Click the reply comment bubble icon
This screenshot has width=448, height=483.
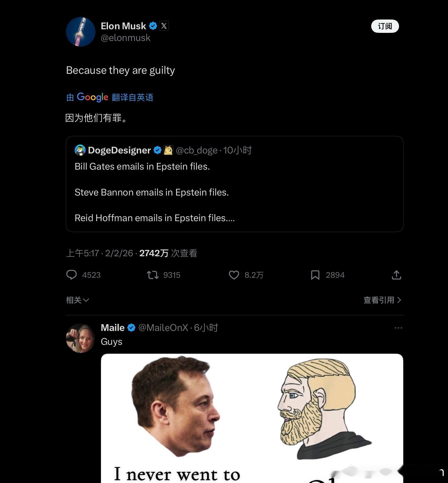(x=72, y=275)
